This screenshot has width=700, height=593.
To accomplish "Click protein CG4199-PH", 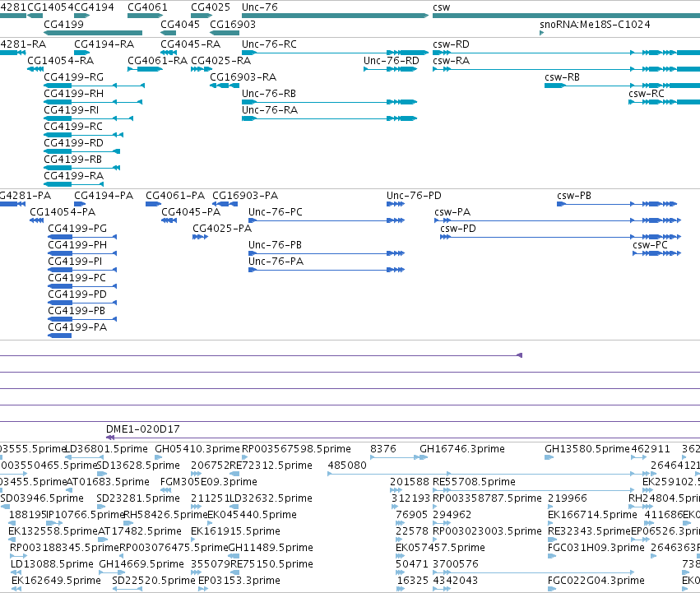I will [x=77, y=245].
